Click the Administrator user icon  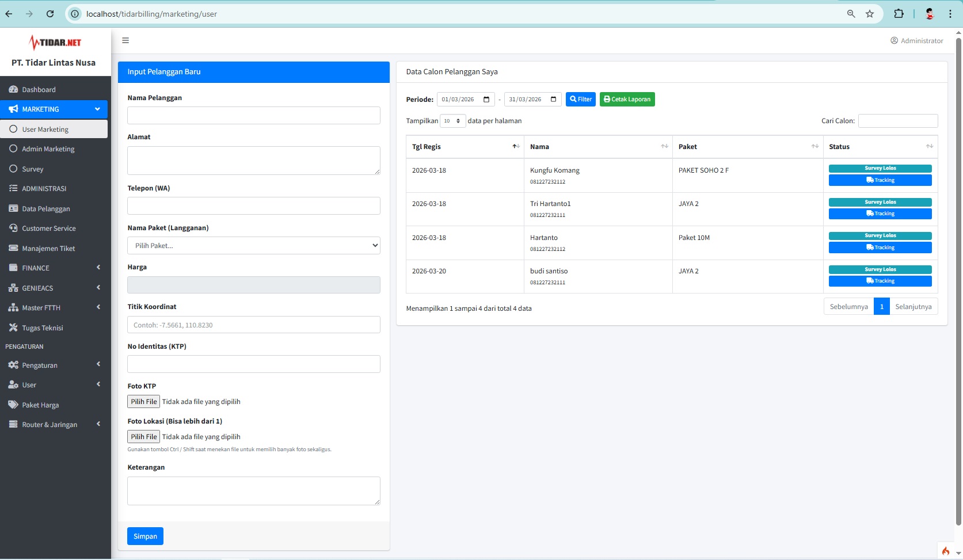click(x=894, y=40)
